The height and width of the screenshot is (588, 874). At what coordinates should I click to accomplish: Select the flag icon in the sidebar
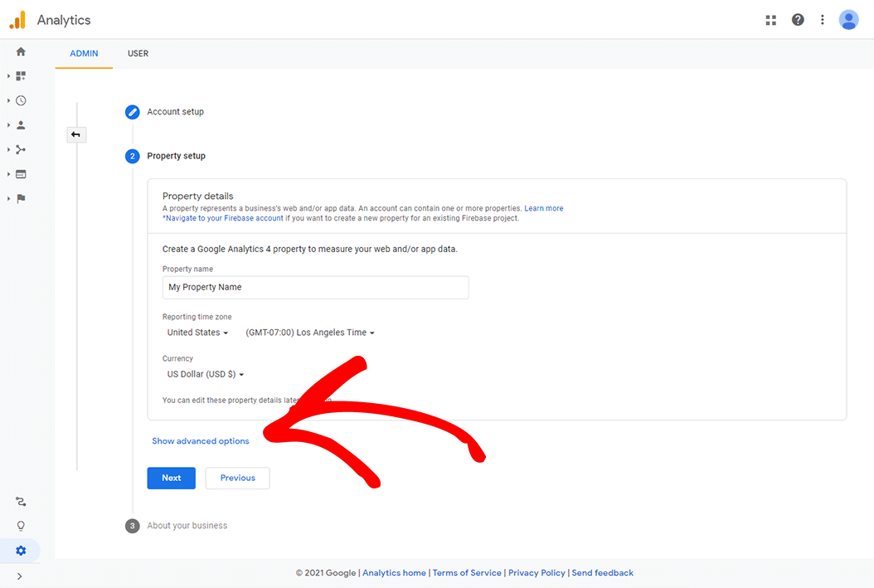[20, 198]
